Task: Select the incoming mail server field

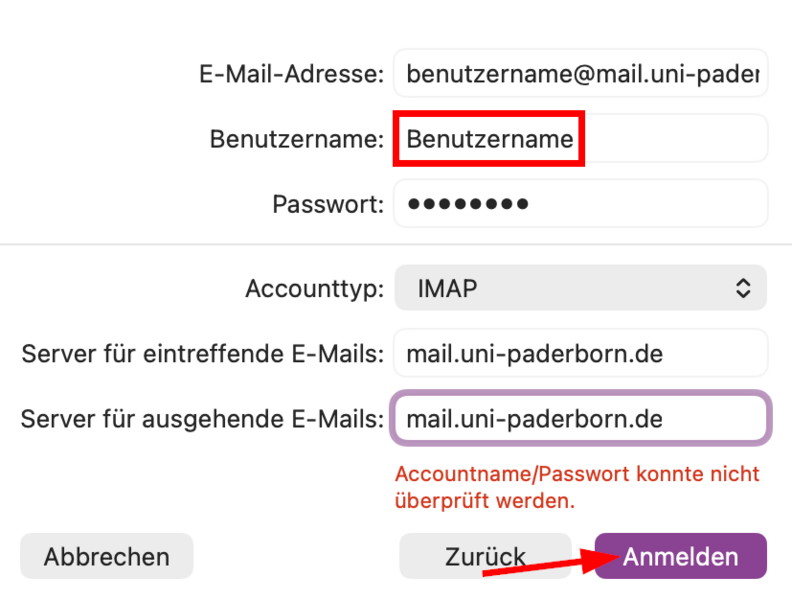Action: click(580, 354)
